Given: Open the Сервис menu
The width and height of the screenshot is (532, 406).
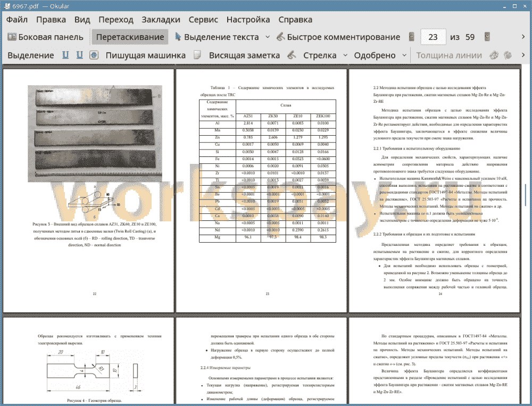Looking at the screenshot, I should (203, 20).
